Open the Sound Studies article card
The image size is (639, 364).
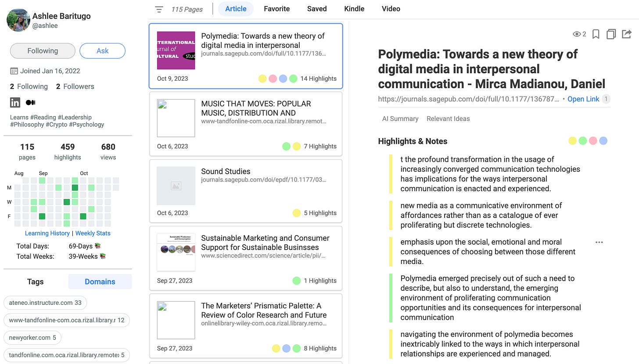[x=246, y=191]
